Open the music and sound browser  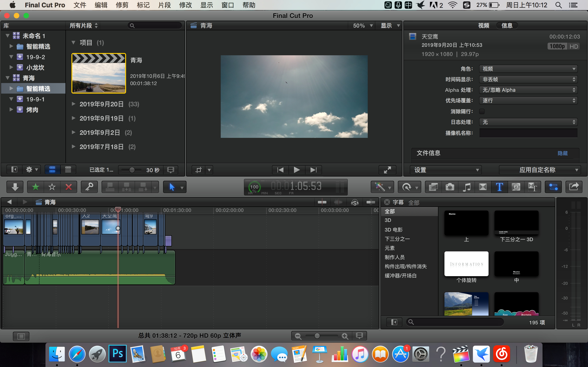pyautogui.click(x=466, y=187)
